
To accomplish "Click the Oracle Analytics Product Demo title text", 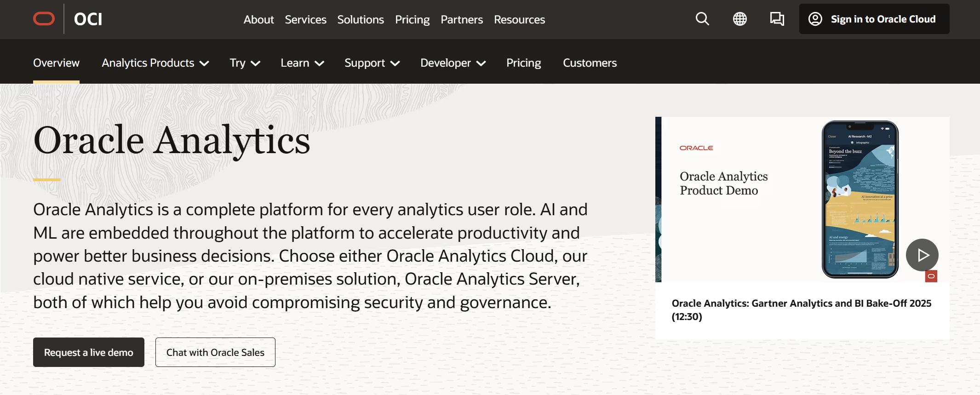I will point(723,183).
